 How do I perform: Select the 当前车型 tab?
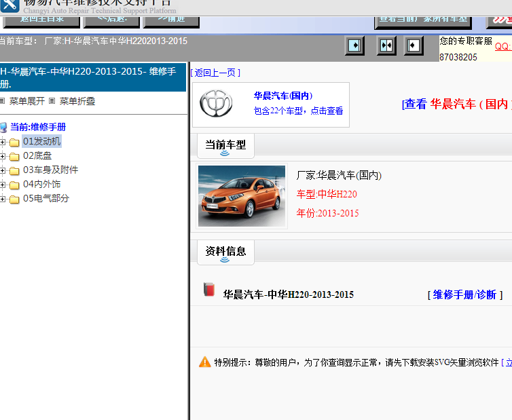point(225,146)
